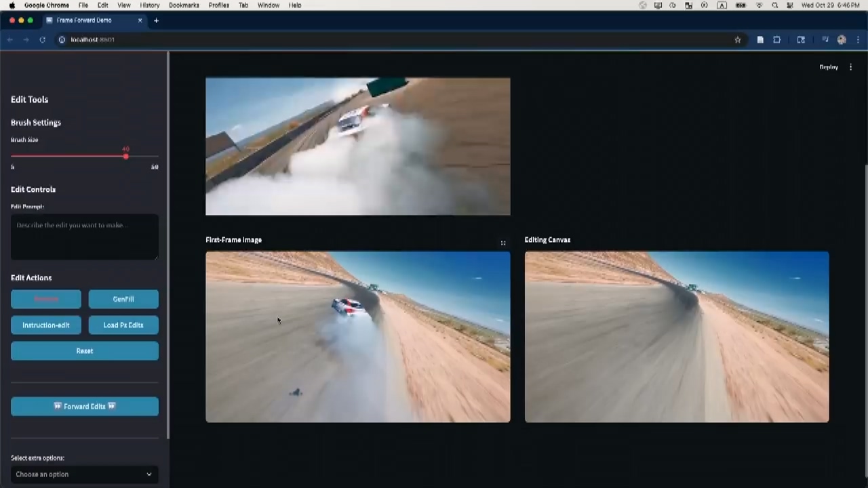The height and width of the screenshot is (488, 868).
Task: Click the GenFill button
Action: tap(123, 299)
